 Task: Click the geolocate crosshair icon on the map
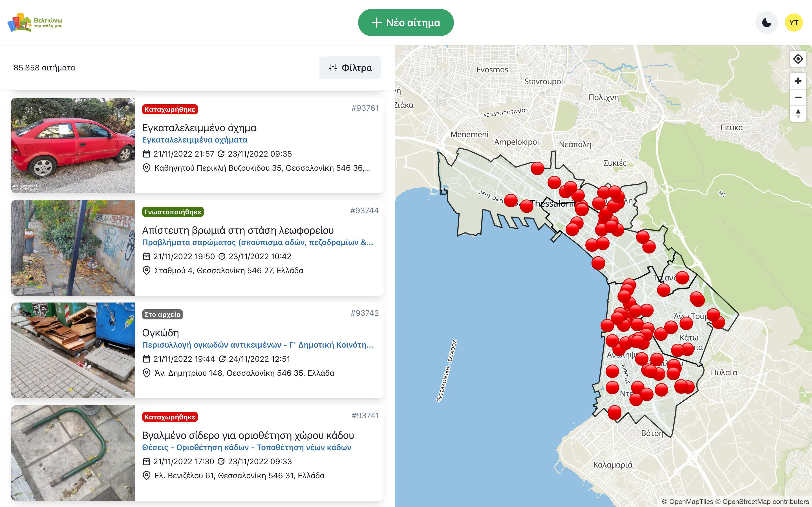[798, 59]
